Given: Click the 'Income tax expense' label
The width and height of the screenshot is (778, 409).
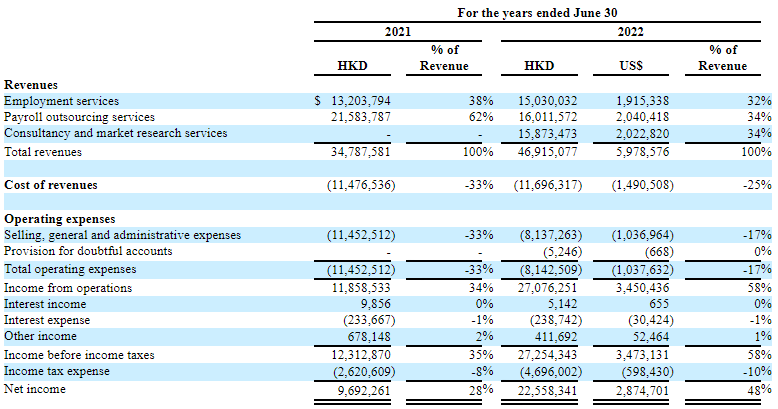Looking at the screenshot, I should [x=57, y=371].
